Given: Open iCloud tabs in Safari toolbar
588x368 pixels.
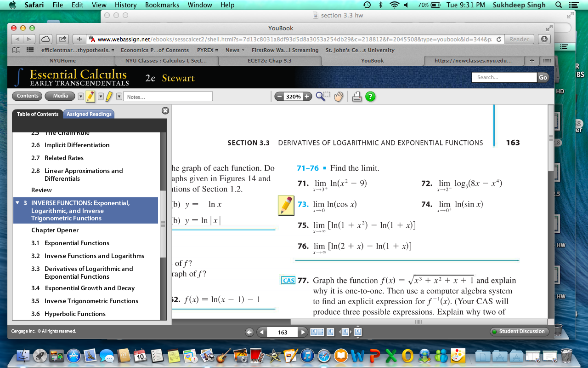Looking at the screenshot, I should 45,39.
